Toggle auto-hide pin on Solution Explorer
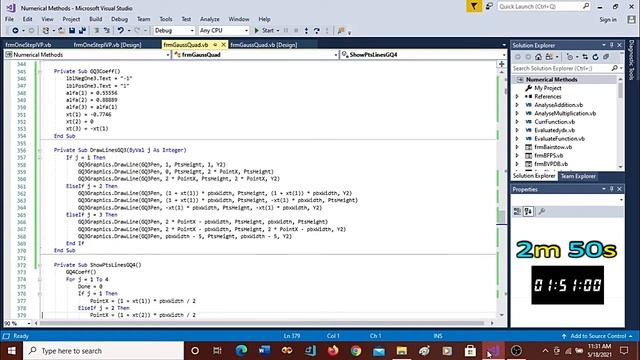Viewport: 640px width, 360px height. point(611,45)
